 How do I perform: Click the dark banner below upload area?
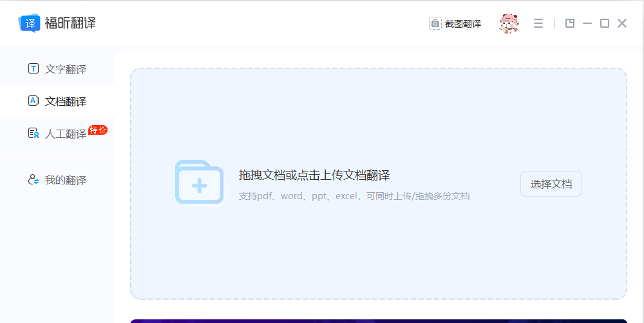tap(378, 321)
